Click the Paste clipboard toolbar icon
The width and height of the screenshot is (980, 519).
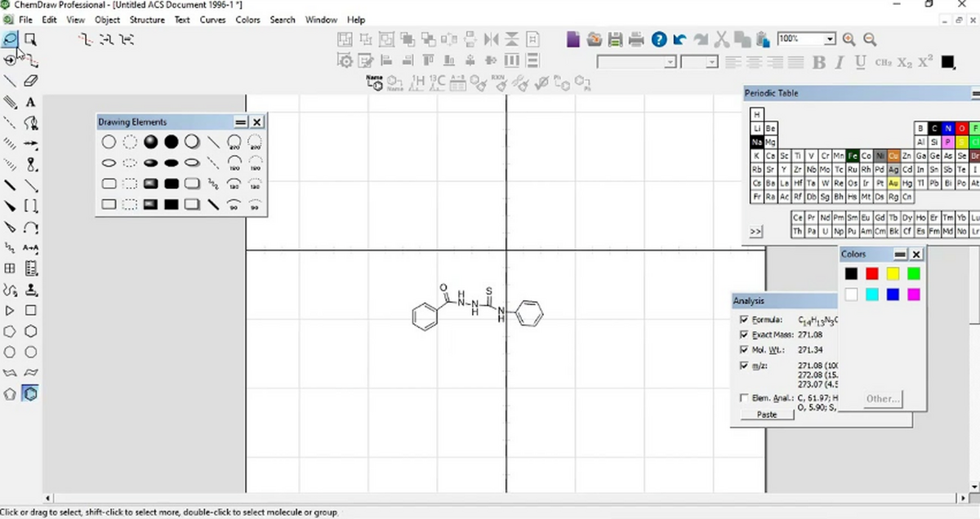tap(764, 38)
